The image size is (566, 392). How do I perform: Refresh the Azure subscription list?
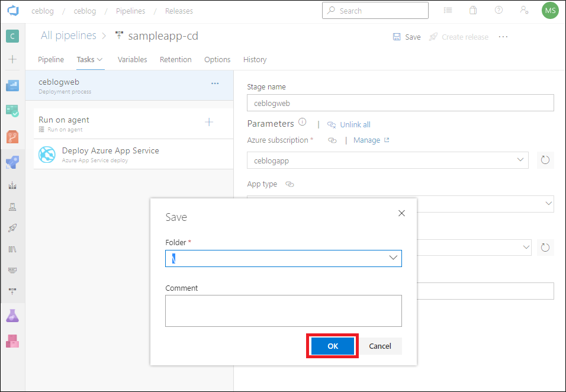point(545,160)
